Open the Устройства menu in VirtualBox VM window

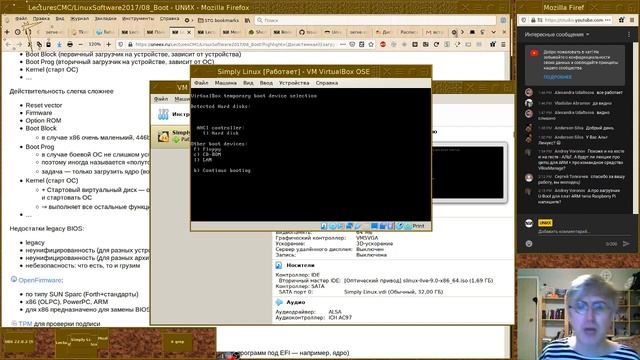(294, 83)
